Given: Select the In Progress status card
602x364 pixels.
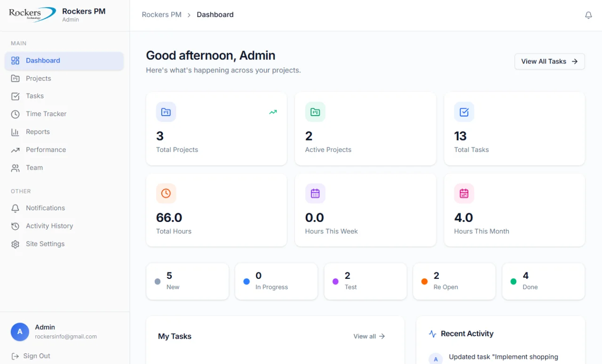Looking at the screenshot, I should (x=276, y=281).
